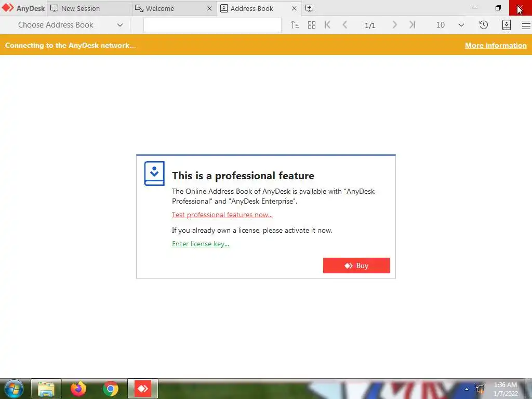Screen dimensions: 532x399
Task: Open the taskbar clock and date
Action: 506,389
